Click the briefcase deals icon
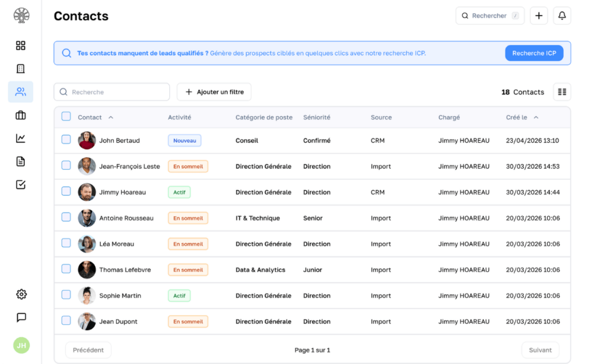Screen dimensions: 592x364 click(21, 114)
